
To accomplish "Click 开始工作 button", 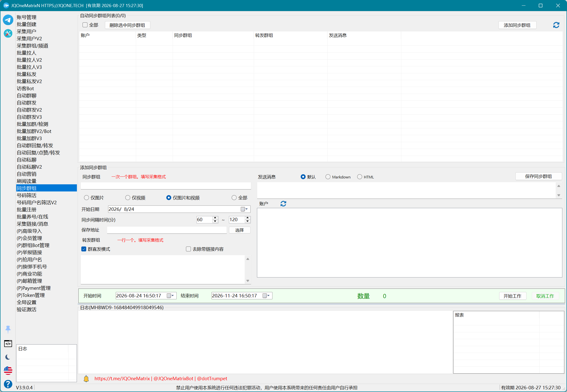I will click(x=512, y=296).
